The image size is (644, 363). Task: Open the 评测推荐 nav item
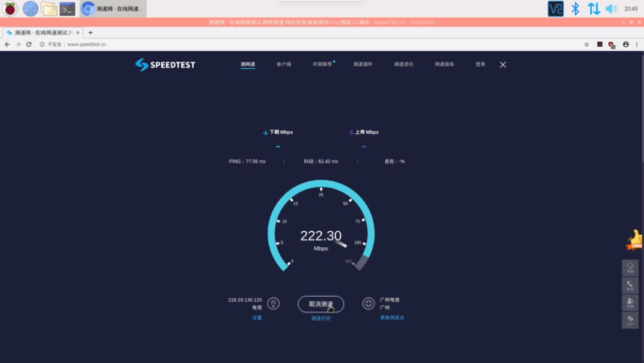click(323, 64)
